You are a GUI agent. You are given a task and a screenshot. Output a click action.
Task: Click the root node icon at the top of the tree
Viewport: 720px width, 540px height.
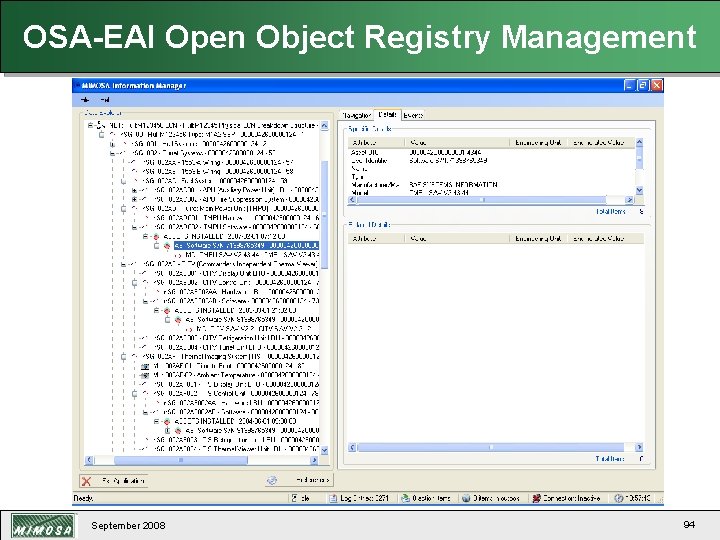pyautogui.click(x=101, y=125)
